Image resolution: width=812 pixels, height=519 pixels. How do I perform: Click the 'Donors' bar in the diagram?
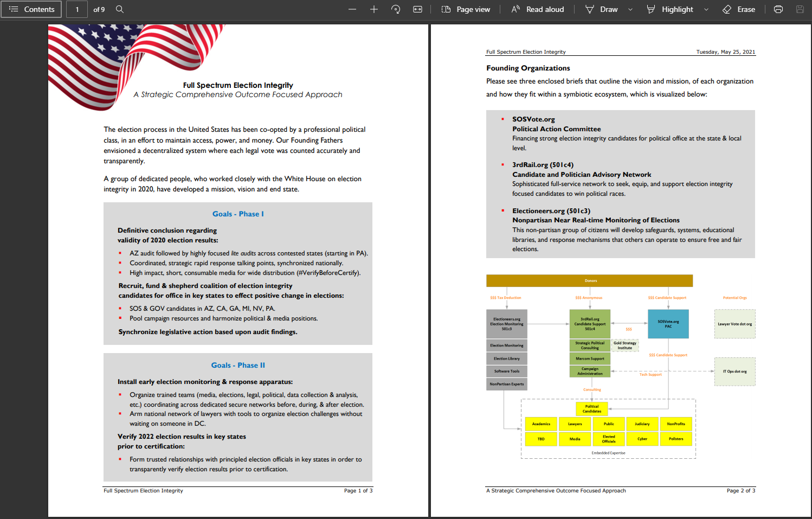[590, 281]
